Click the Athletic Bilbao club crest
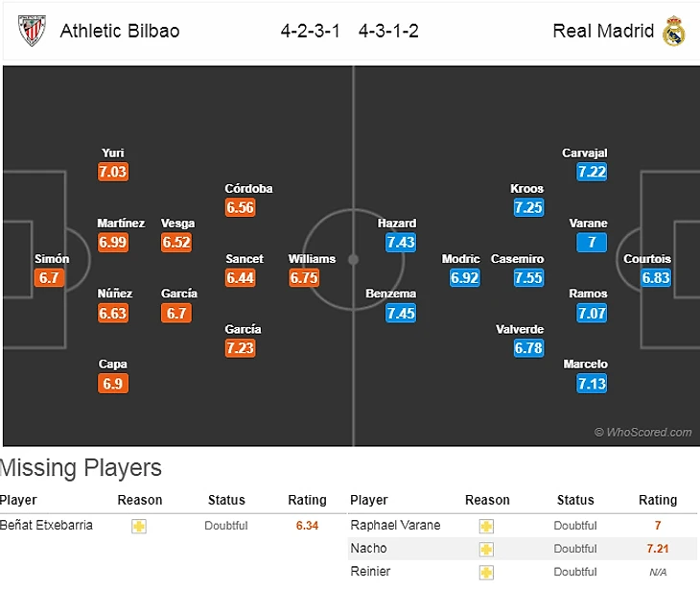700x589 pixels. pos(31,31)
